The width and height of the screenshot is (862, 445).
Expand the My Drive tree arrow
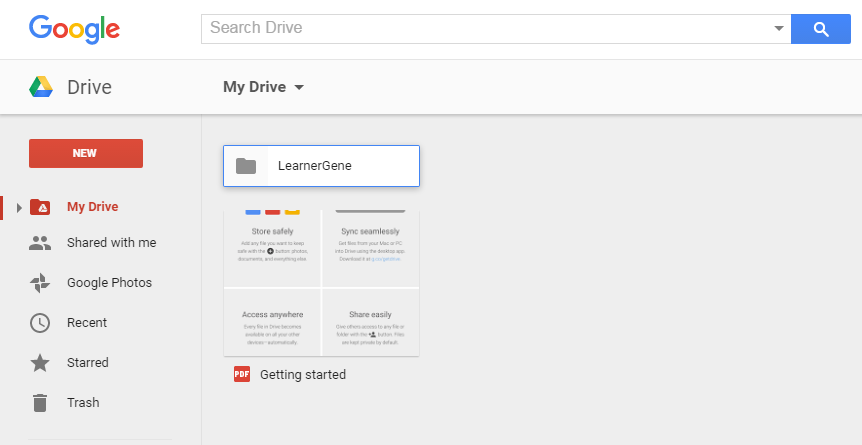(19, 207)
